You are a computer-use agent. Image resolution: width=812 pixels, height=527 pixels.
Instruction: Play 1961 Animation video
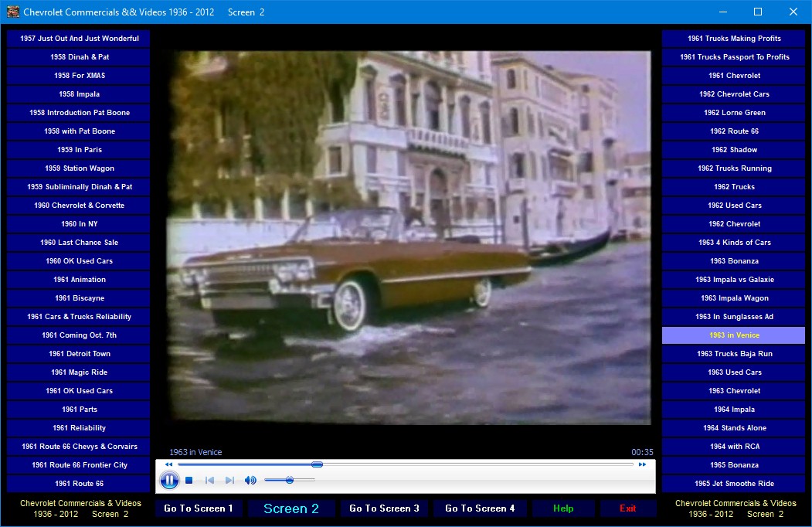(x=80, y=279)
